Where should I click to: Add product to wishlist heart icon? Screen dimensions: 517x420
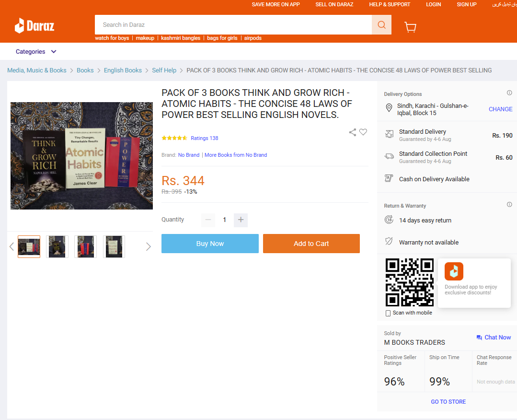(363, 132)
